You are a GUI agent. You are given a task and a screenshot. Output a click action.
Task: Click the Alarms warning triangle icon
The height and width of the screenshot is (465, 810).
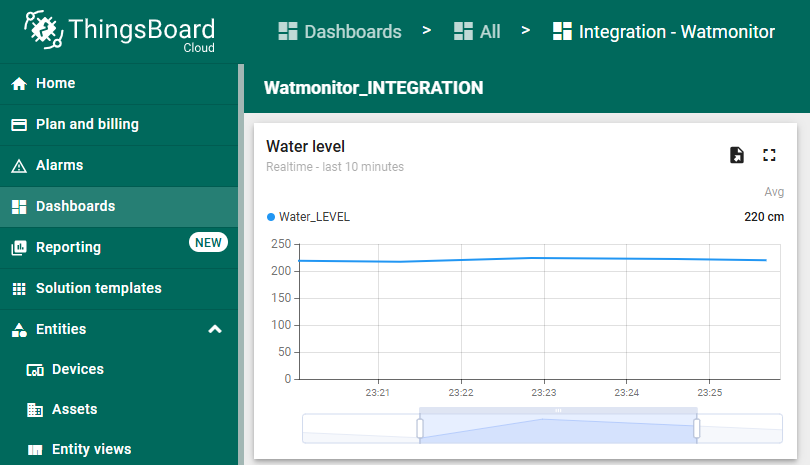coord(19,166)
